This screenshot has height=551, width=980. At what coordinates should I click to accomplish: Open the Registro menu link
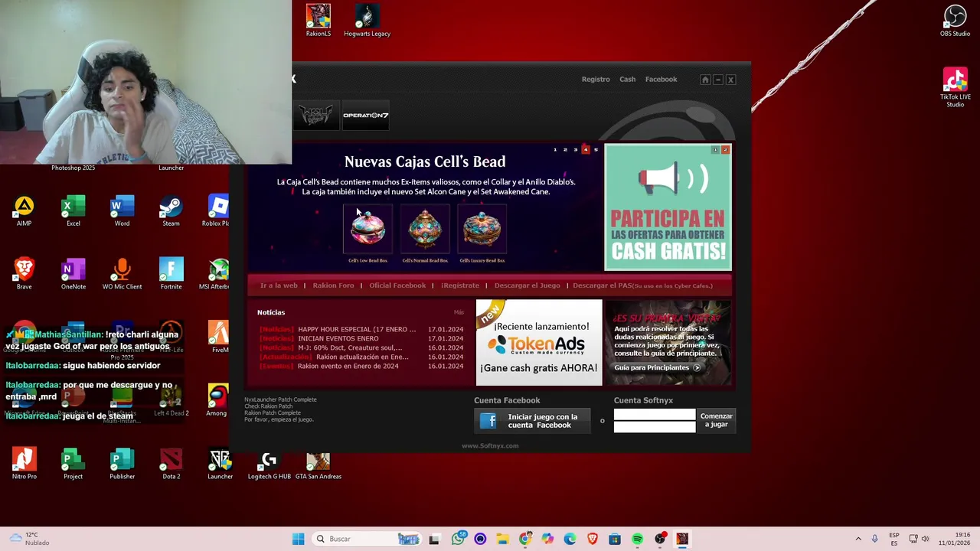(x=596, y=80)
